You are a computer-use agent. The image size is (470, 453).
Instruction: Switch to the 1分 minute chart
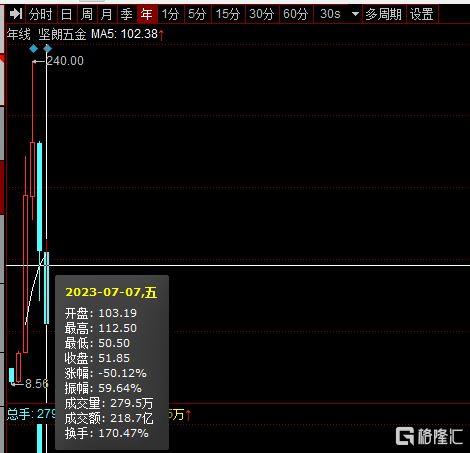click(171, 14)
